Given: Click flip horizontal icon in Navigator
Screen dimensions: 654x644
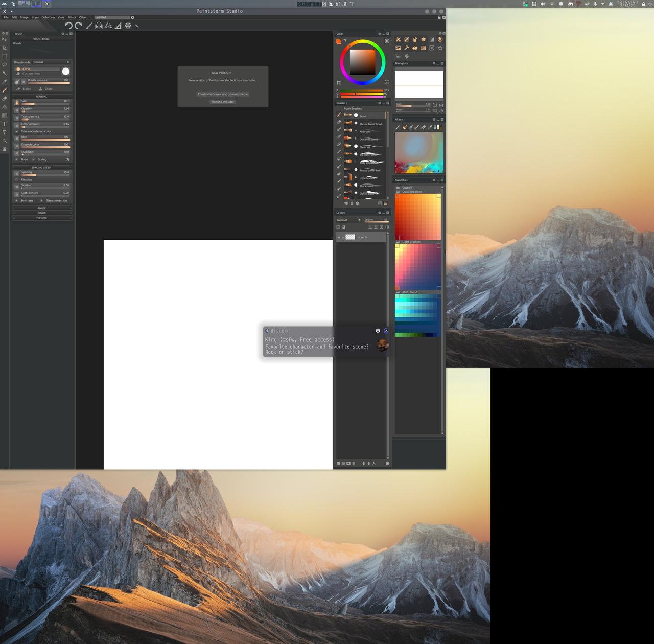Looking at the screenshot, I should point(441,105).
